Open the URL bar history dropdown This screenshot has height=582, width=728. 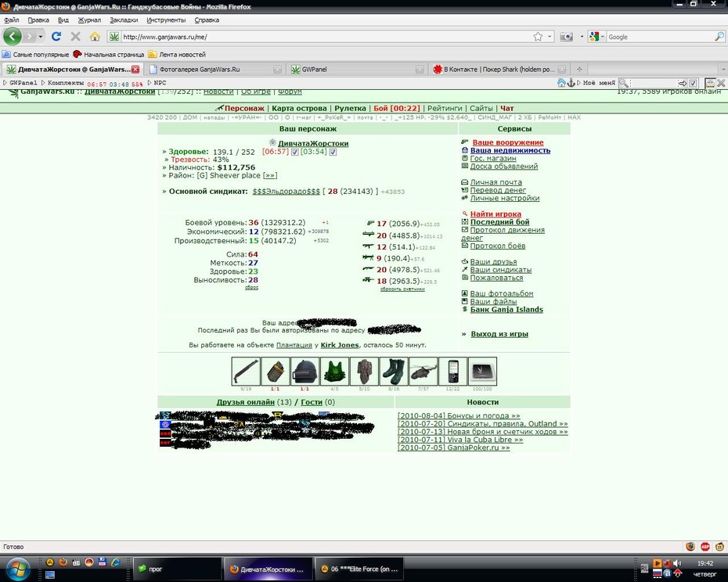click(550, 37)
